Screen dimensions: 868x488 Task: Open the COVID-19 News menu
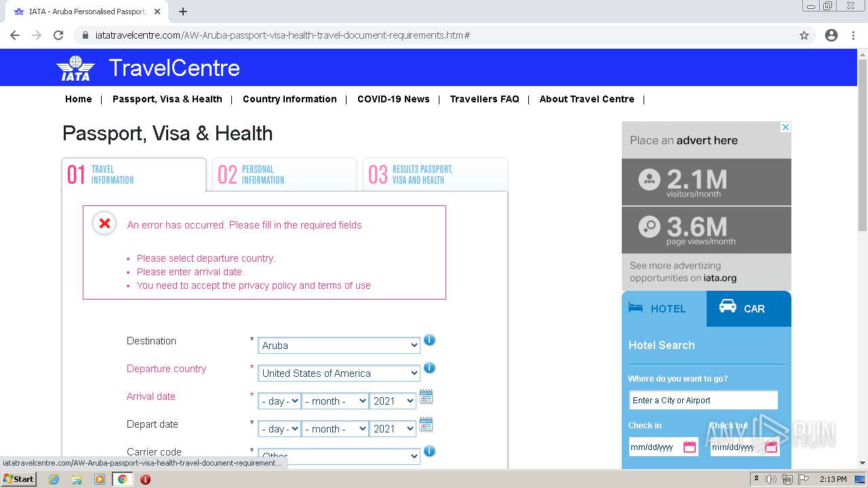click(393, 99)
